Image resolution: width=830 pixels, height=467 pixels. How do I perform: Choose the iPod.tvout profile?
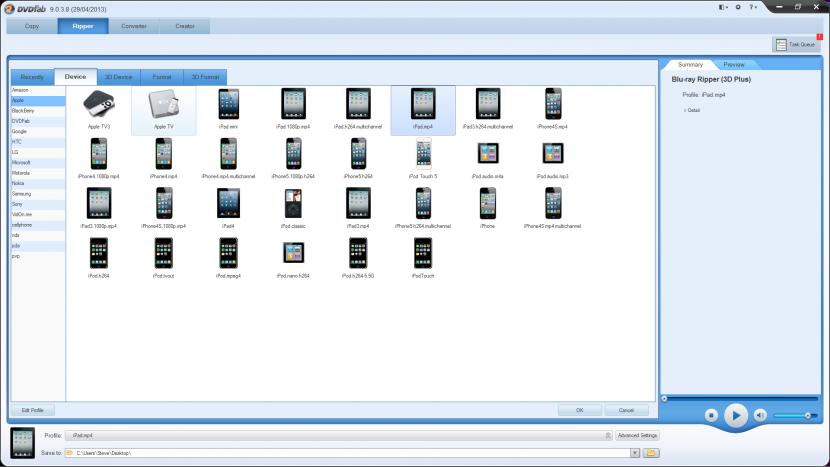point(164,258)
